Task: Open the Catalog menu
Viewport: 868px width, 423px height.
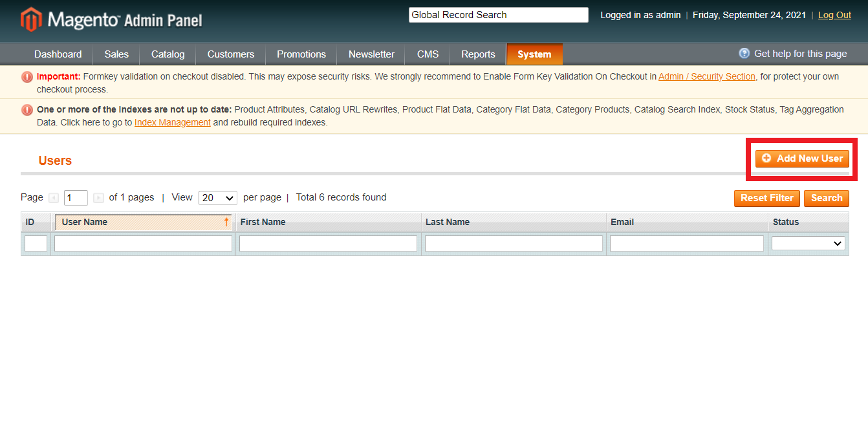Action: pos(168,54)
